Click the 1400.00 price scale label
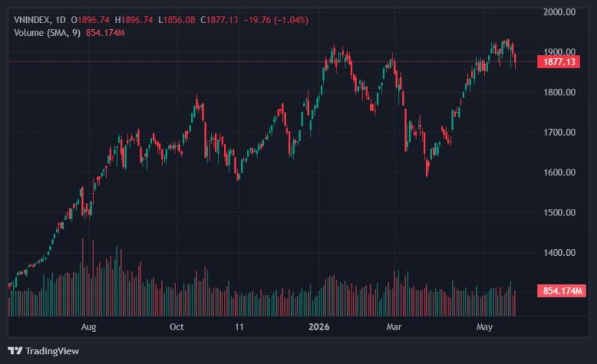The image size is (597, 364). [x=559, y=252]
